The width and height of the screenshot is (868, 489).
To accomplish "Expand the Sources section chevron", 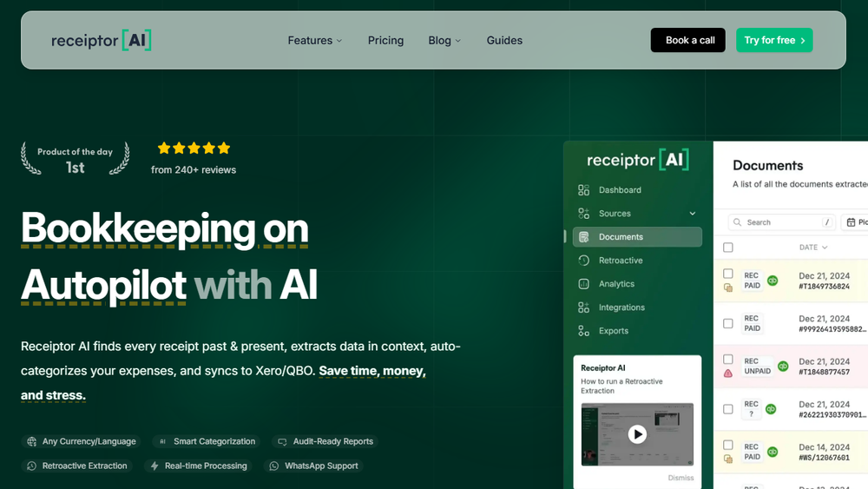I will tap(692, 213).
